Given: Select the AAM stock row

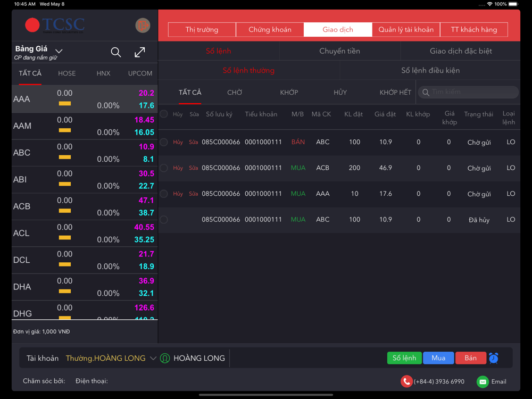Looking at the screenshot, I should (85, 126).
